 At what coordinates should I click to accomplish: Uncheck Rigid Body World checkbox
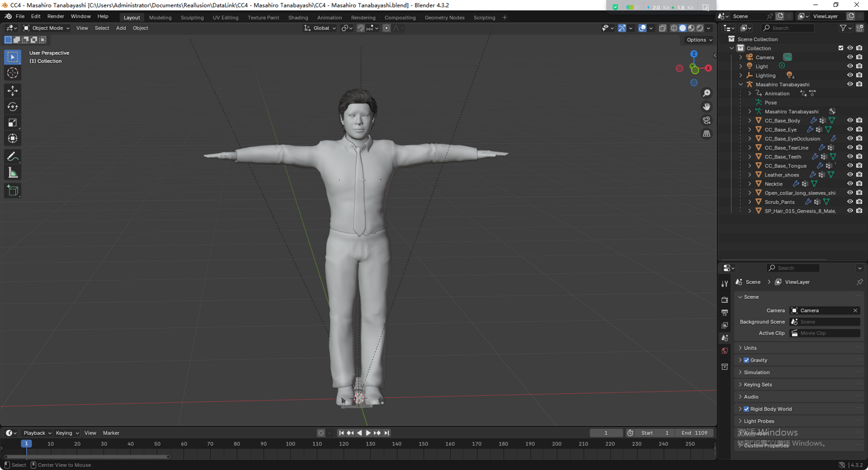click(746, 409)
